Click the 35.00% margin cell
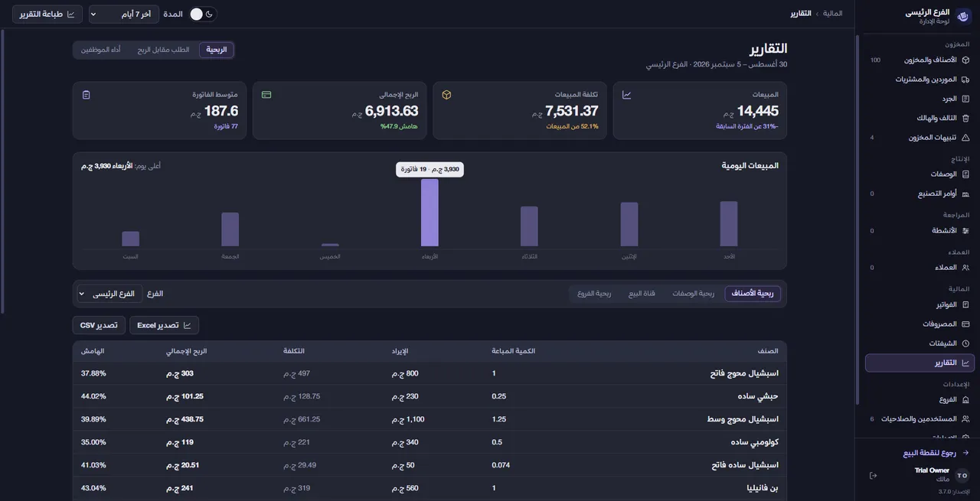The width and height of the screenshot is (980, 501). point(93,442)
